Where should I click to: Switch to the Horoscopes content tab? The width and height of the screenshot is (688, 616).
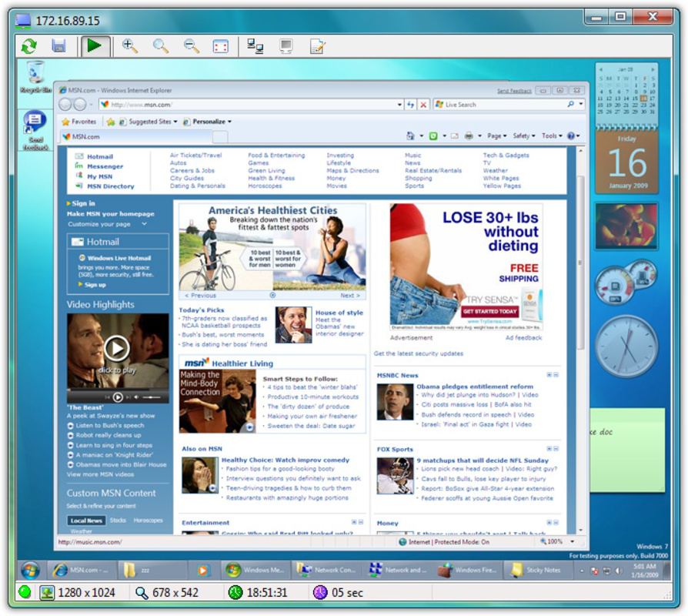[x=148, y=521]
